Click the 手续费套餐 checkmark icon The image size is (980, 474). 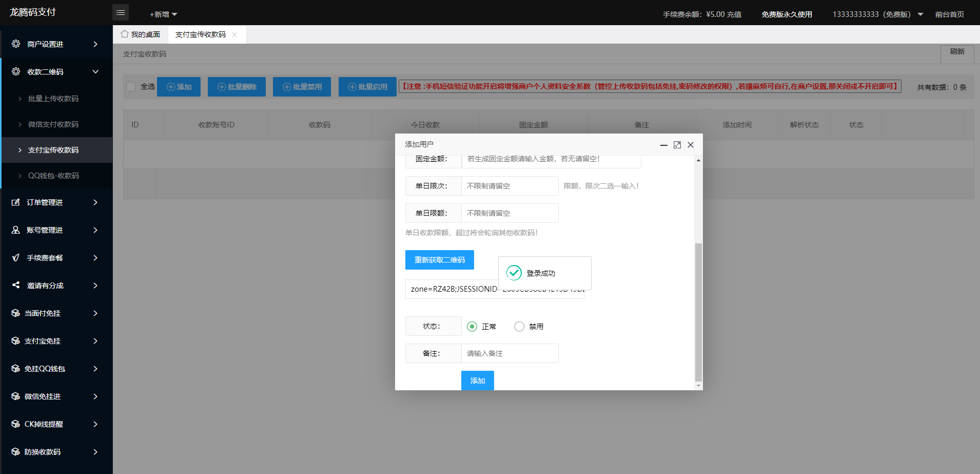pos(15,258)
